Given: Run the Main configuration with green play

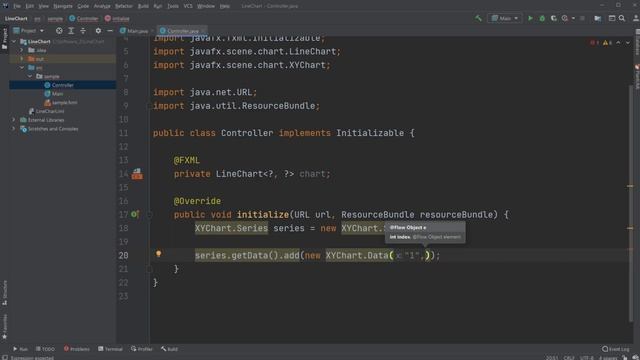Looking at the screenshot, I should coord(530,18).
